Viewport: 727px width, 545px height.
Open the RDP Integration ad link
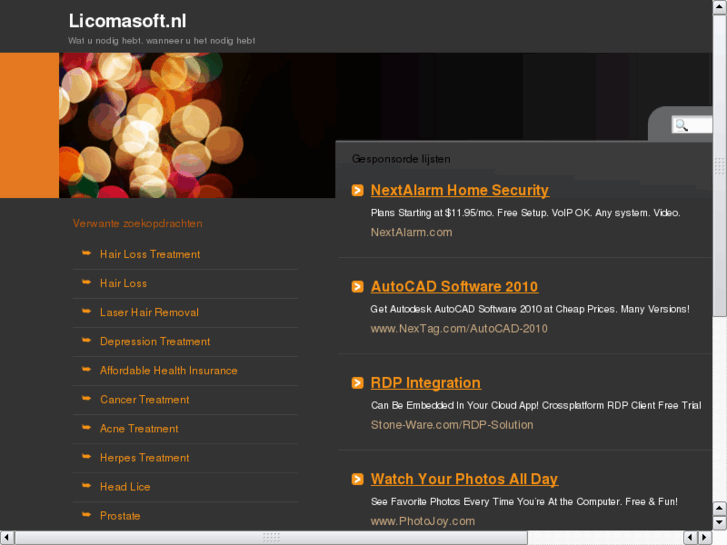click(x=426, y=383)
